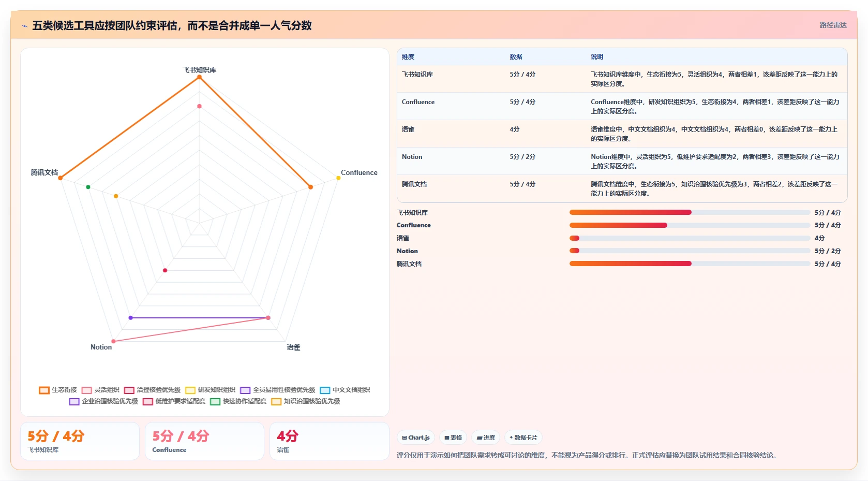Open the Confluence score card
Image resolution: width=868 pixels, height=481 pixels.
(204, 441)
